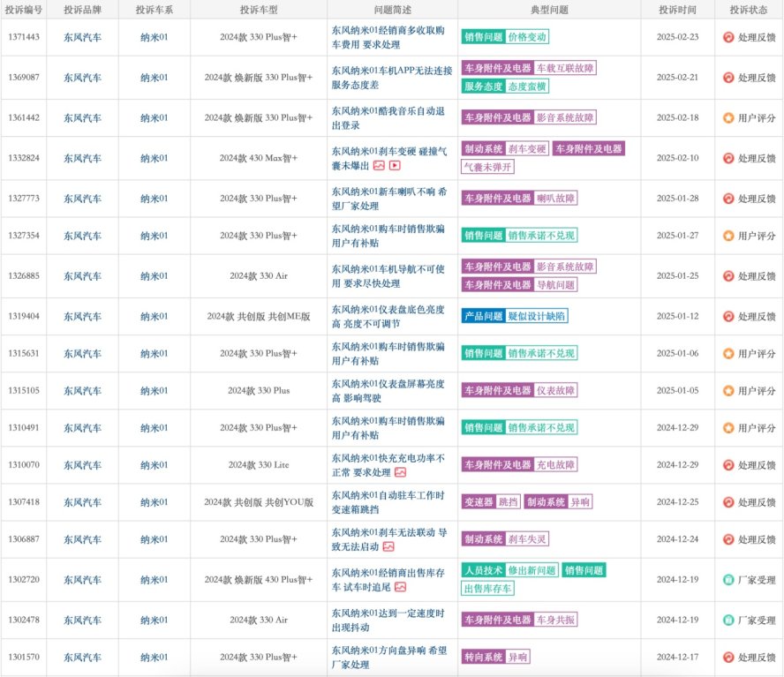The height and width of the screenshot is (677, 784).
Task: Click the model 2024款 330 Lite
Action: pos(259,465)
